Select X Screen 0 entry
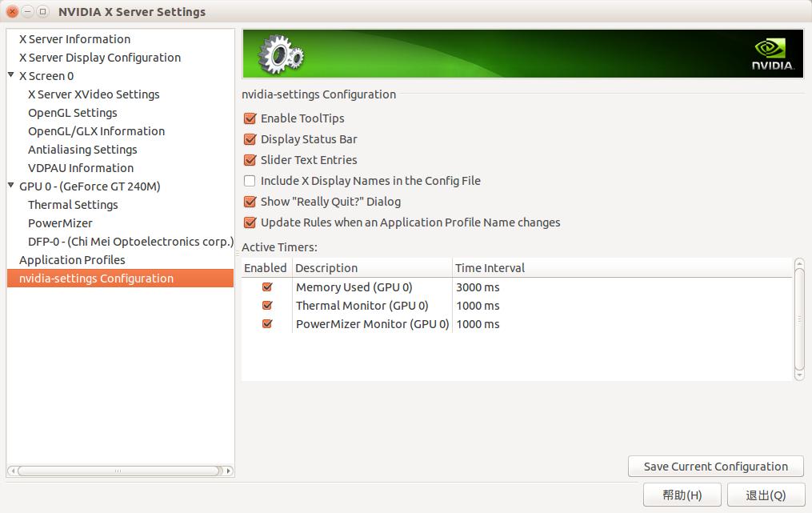The height and width of the screenshot is (513, 812). pos(46,76)
